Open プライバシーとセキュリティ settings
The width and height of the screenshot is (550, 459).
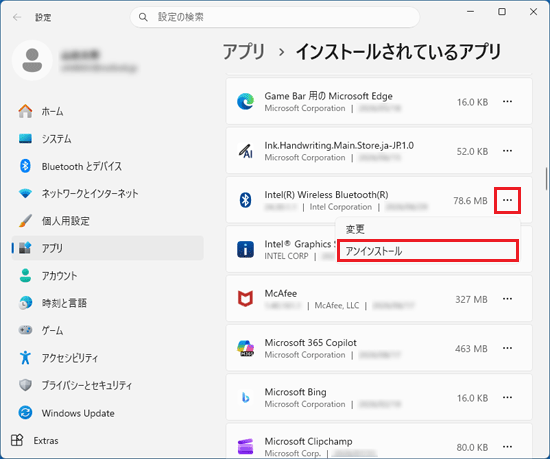pyautogui.click(x=107, y=385)
